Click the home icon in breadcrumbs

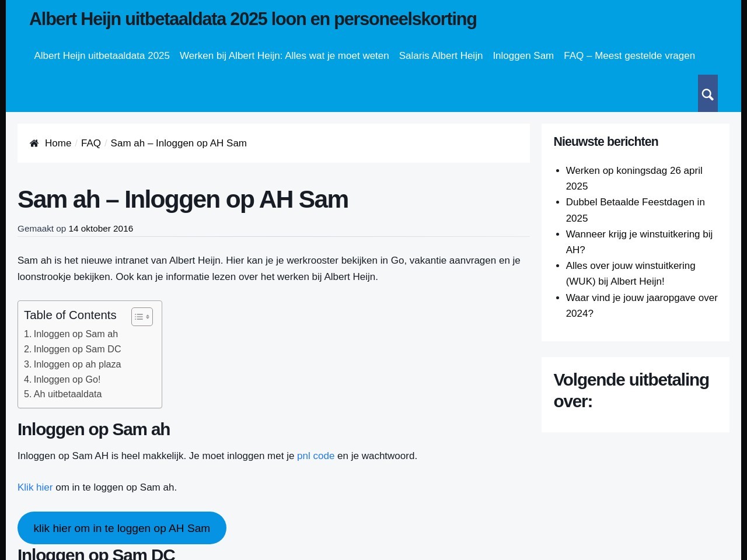(x=34, y=143)
